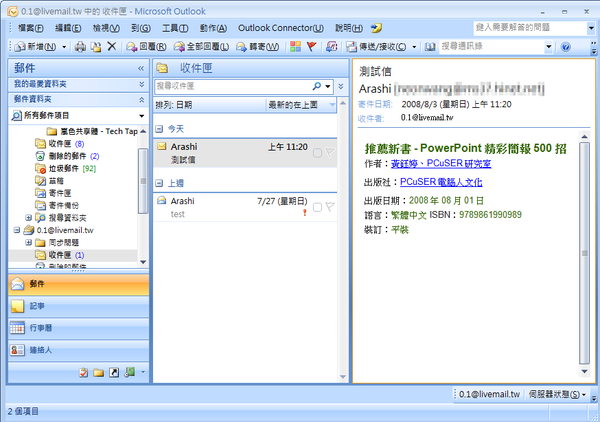Viewport: 600px width, 422px height.
Task: Expand the 搜尋資料夾 tree node
Action: pos(28,218)
